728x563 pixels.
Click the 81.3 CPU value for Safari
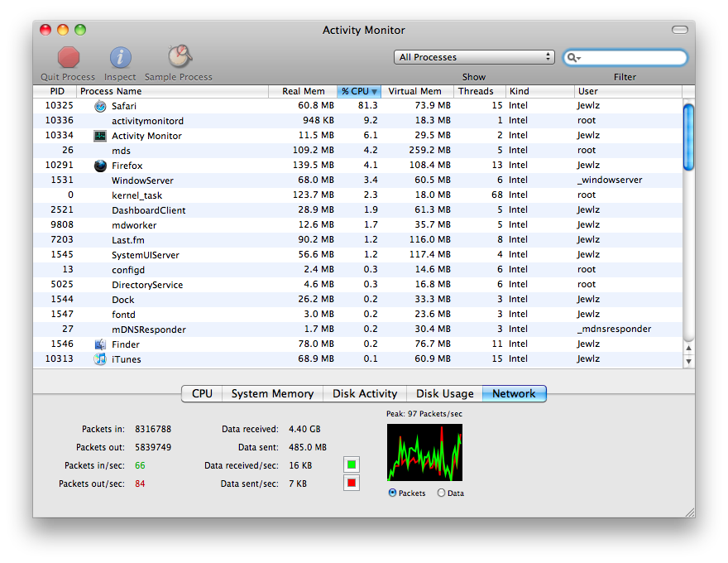(367, 105)
